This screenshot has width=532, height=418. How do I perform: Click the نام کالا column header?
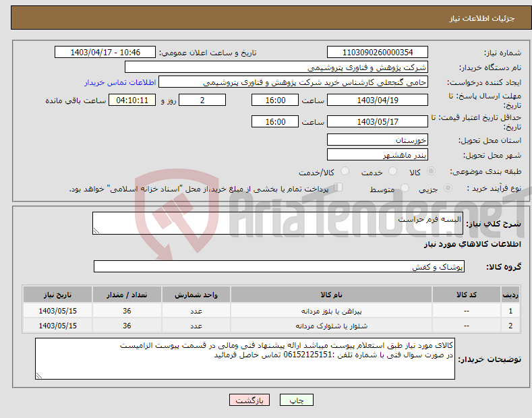(x=331, y=295)
